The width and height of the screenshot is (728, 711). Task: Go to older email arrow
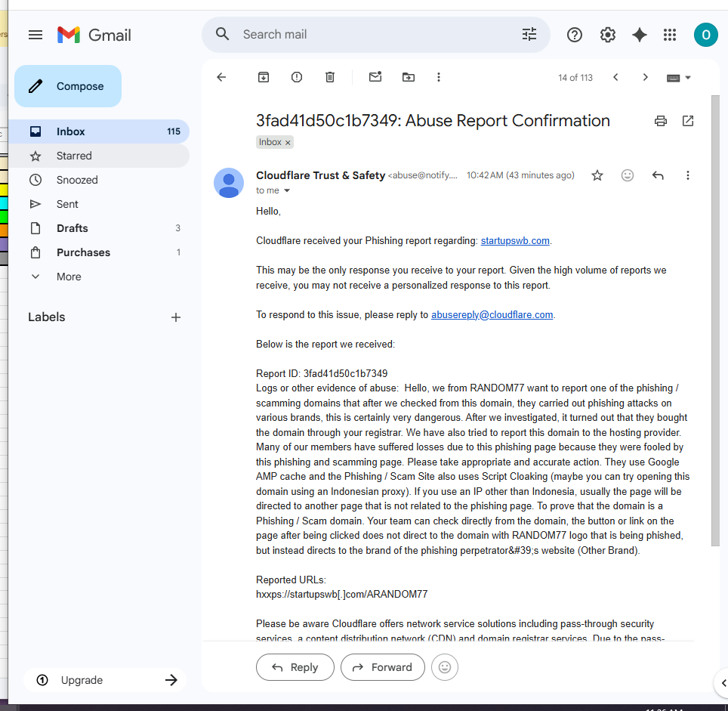pyautogui.click(x=645, y=77)
